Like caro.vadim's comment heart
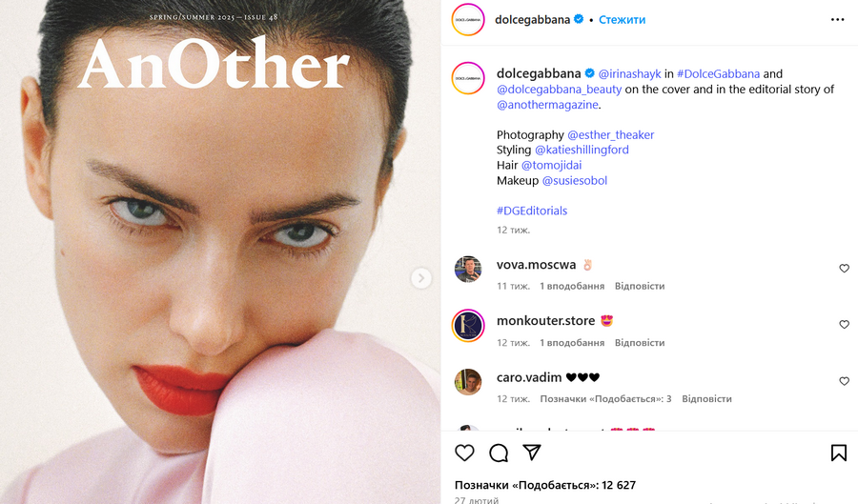The image size is (858, 504). click(845, 381)
